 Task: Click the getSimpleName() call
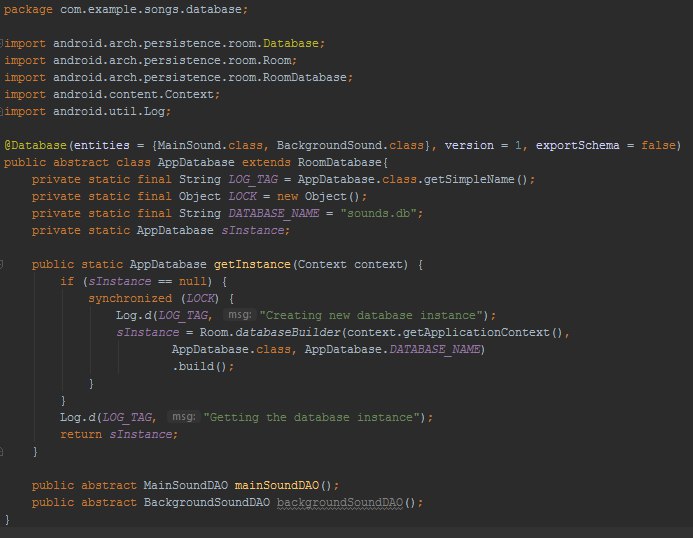[x=476, y=179]
